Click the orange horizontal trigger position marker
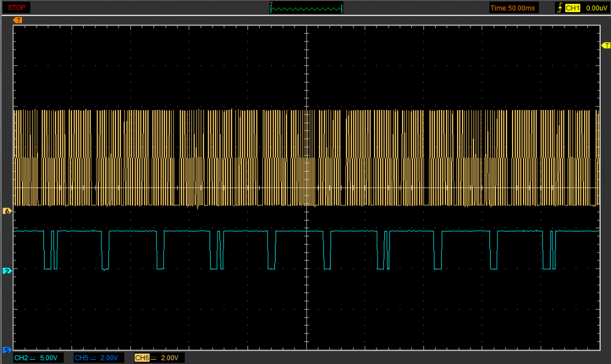611x364 pixels. tap(18, 20)
